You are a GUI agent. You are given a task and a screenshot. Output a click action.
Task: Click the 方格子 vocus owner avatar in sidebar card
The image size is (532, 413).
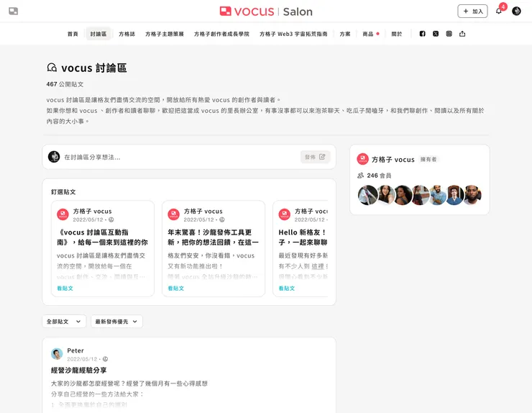coord(363,159)
